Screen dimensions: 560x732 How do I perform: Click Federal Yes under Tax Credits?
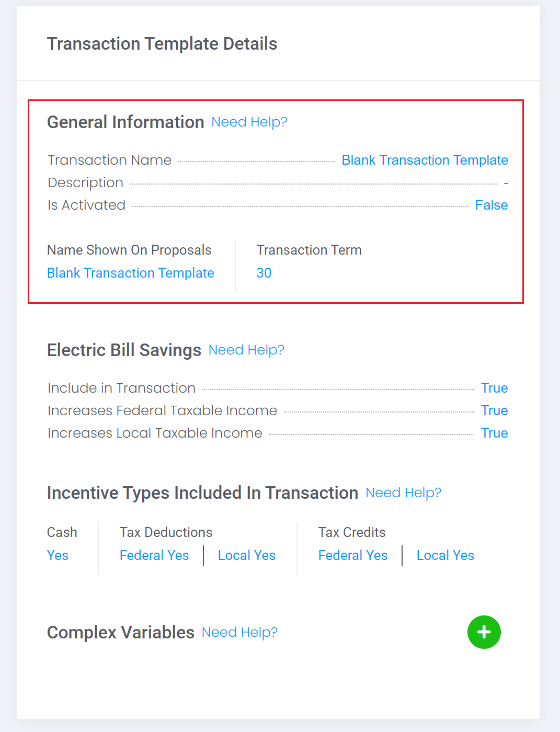tap(353, 555)
